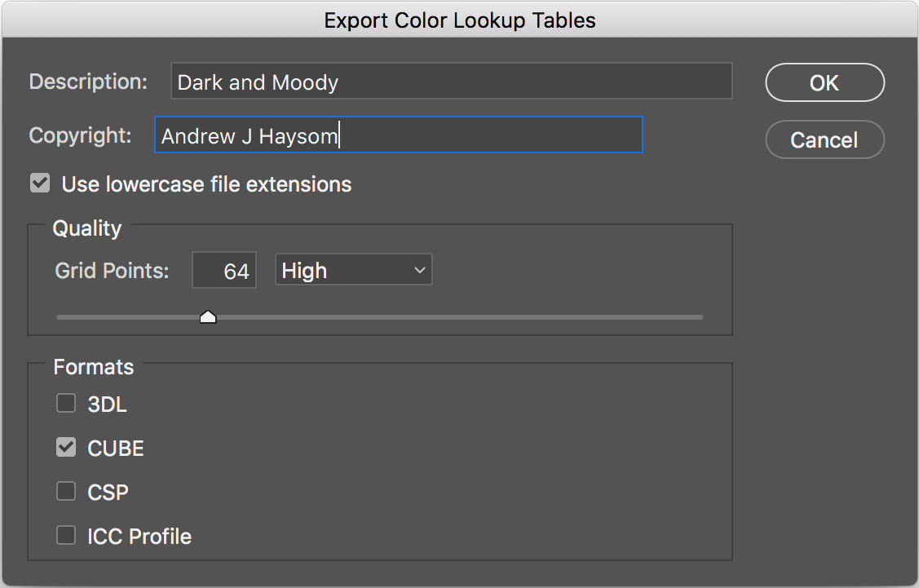This screenshot has width=919, height=588.
Task: Click the Use lowercase file extensions label
Action: [x=206, y=184]
